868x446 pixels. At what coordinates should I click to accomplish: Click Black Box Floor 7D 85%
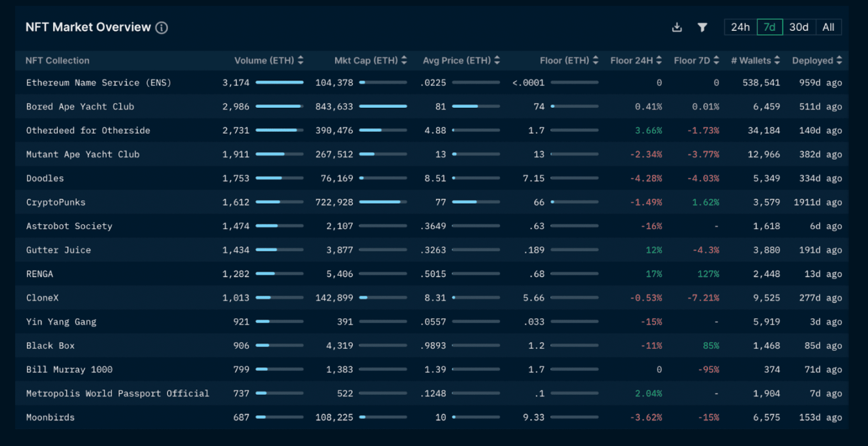pyautogui.click(x=711, y=345)
